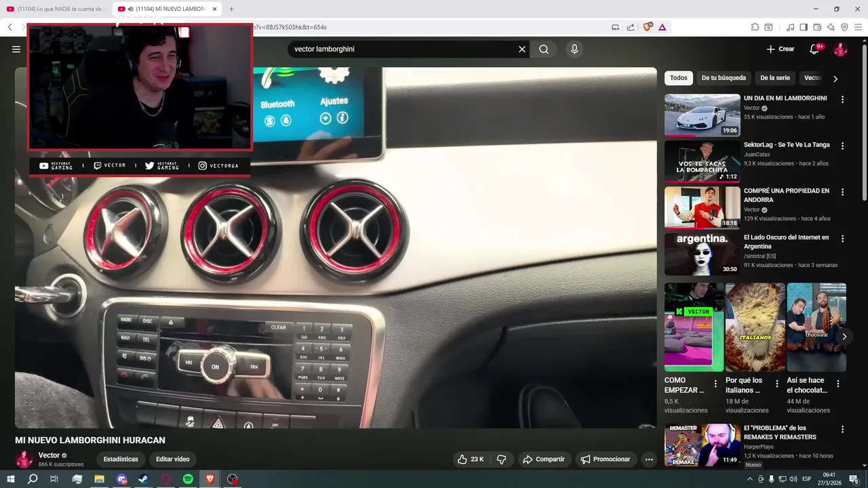868x488 pixels.
Task: Open the COMO EMPEZAR short thumbnail
Action: coord(694,327)
